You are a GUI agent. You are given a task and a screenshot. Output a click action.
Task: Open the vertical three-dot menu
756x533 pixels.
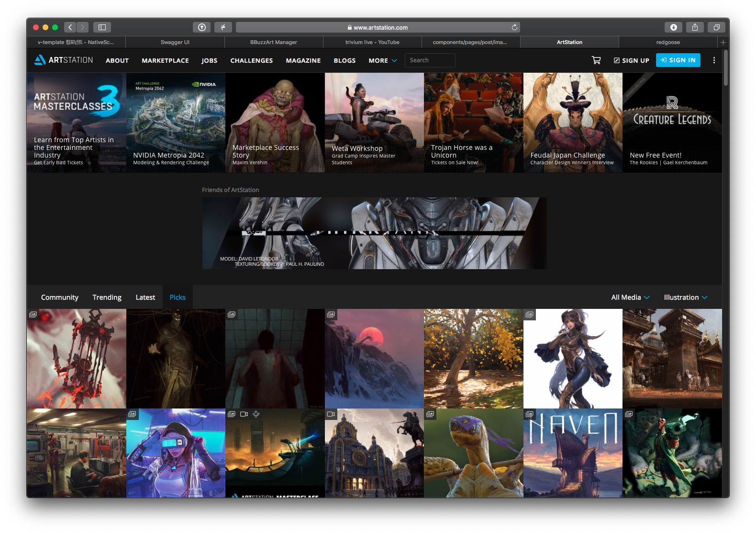pyautogui.click(x=714, y=60)
